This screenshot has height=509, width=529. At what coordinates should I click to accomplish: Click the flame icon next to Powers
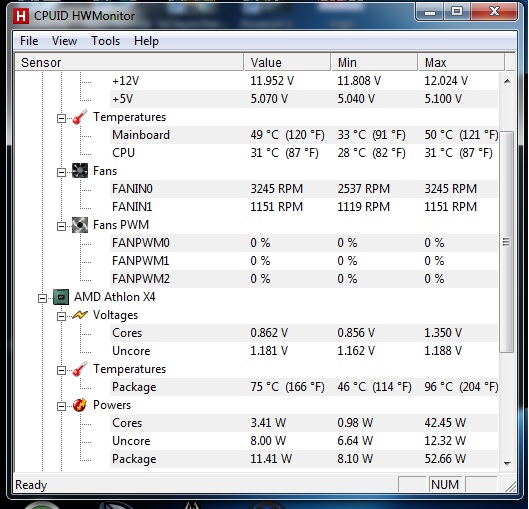(80, 405)
